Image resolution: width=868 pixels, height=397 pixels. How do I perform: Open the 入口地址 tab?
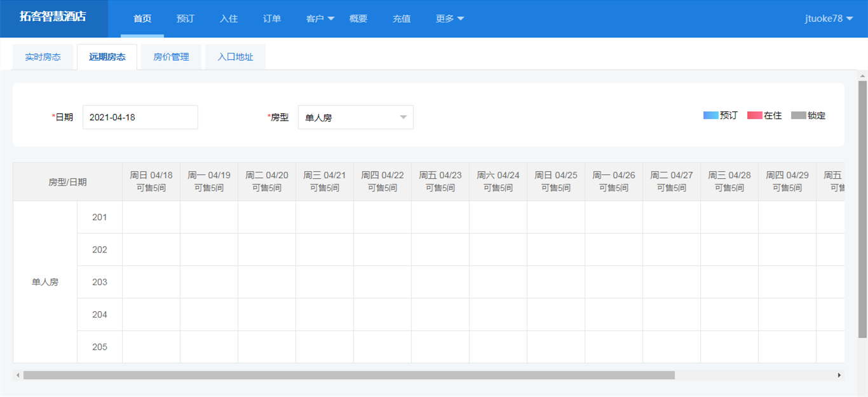click(236, 57)
